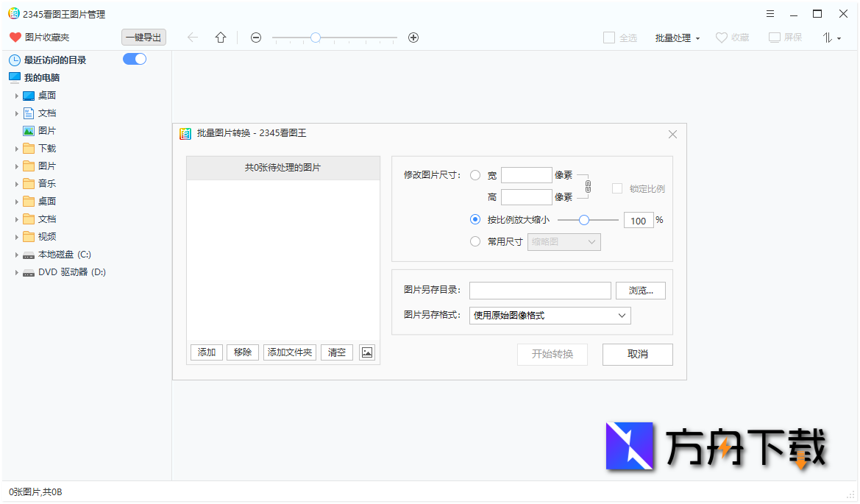Enable the 锁定比例 checkbox
860x504 pixels.
click(x=617, y=188)
